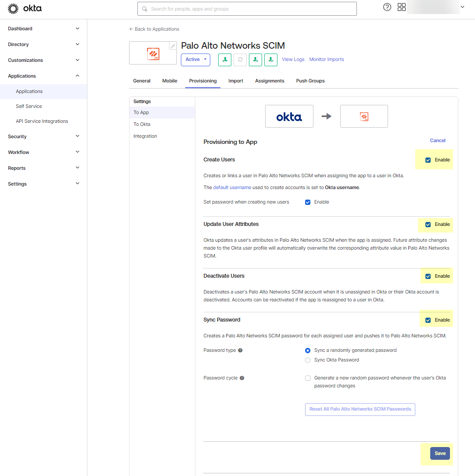The image size is (475, 476).
Task: Click Password cycle help tooltip icon
Action: click(x=242, y=378)
